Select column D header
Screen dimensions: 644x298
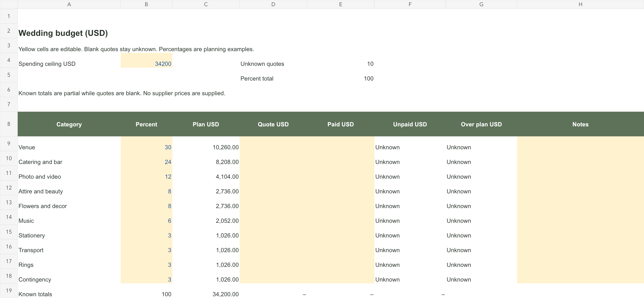tap(273, 4)
